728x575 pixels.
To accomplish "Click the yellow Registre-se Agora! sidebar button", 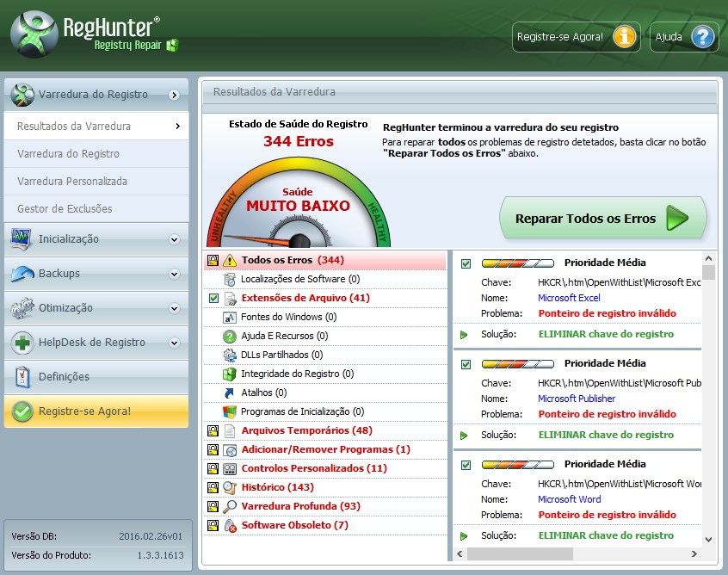I will point(96,411).
